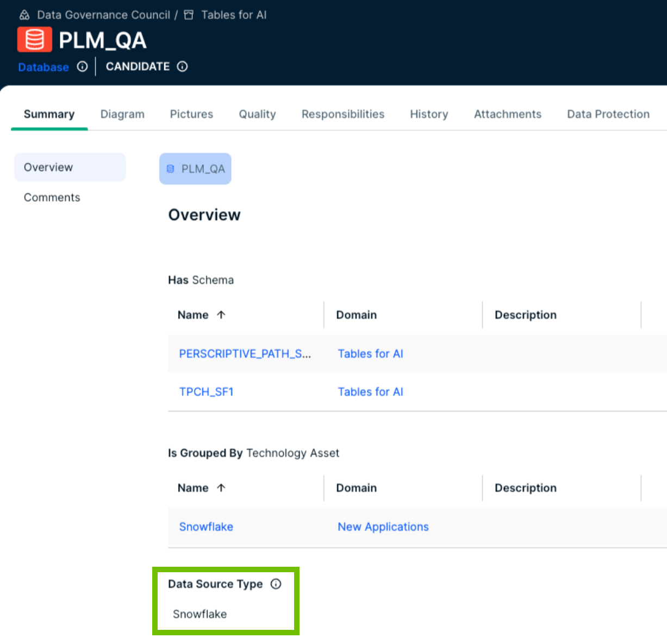Open the New Applications domain link
Viewport: 667px width, 644px height.
[x=383, y=527]
